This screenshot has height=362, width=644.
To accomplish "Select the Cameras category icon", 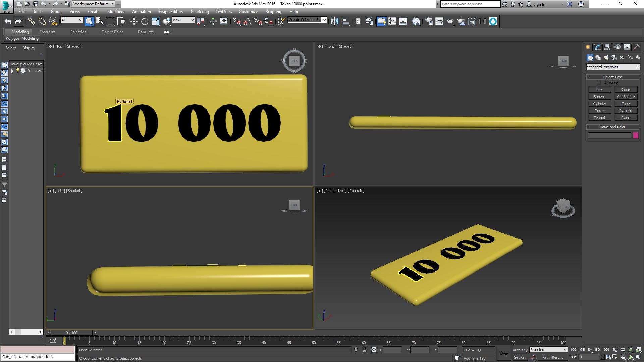I will click(614, 58).
